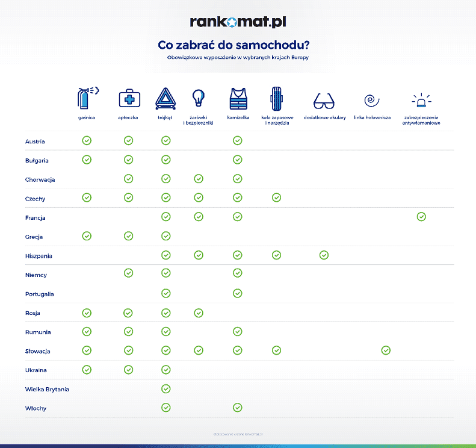476x448 pixels.
Task: Select the Czechy row label
Action: 36,199
